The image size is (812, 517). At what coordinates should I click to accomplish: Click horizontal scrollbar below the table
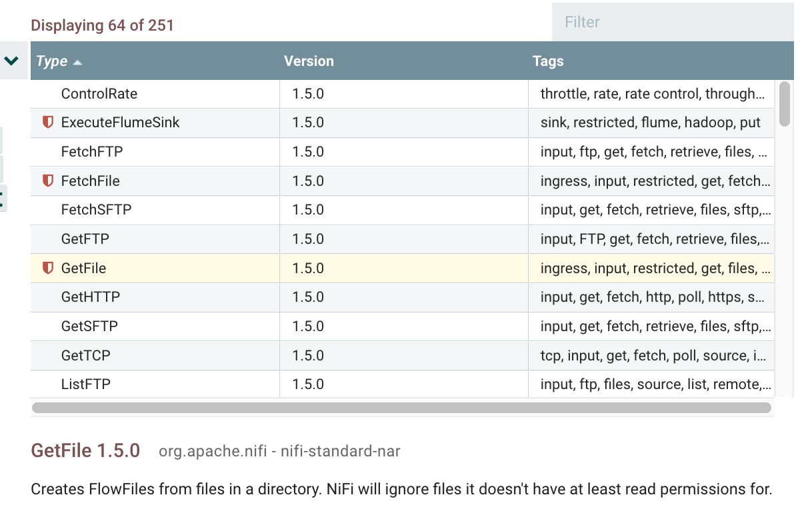(401, 407)
